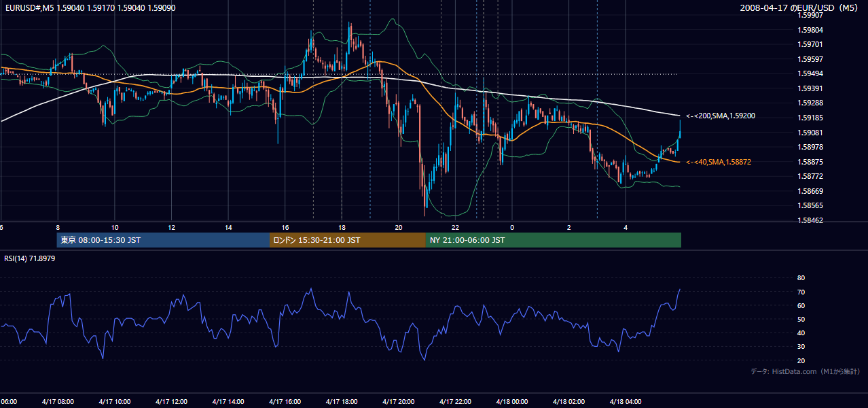Click hour label 12 under the price chart
This screenshot has width=868, height=408.
[x=171, y=227]
